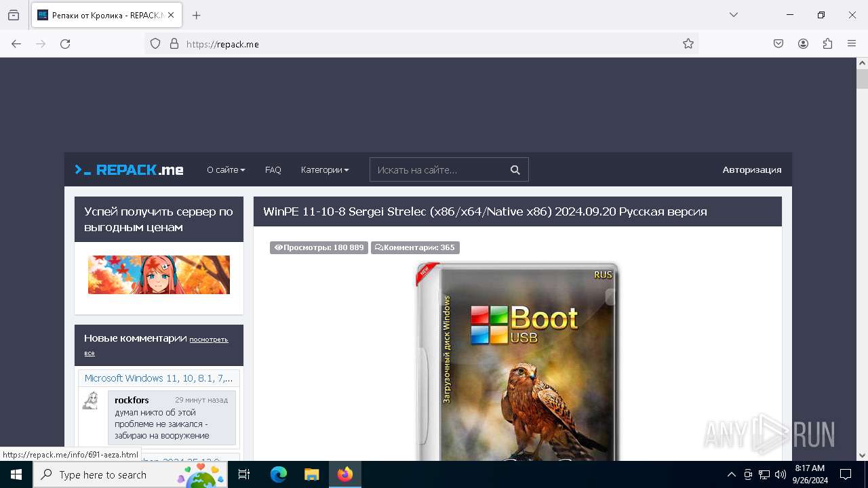
Task: Click the scrollbar down arrow
Action: point(862,455)
